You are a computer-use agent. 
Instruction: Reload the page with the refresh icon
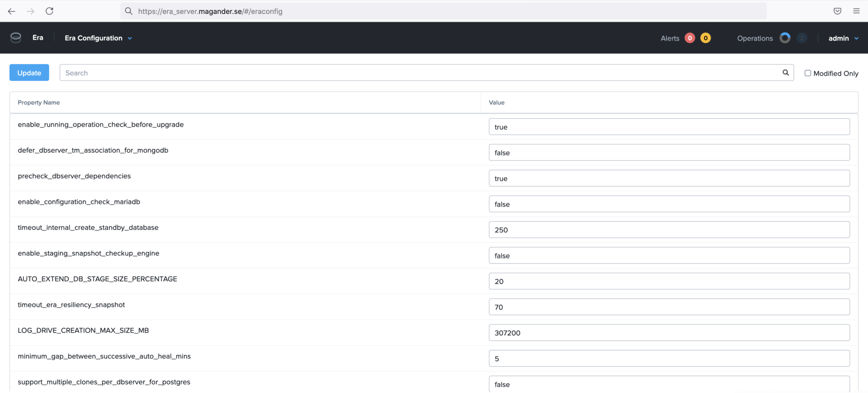[50, 11]
